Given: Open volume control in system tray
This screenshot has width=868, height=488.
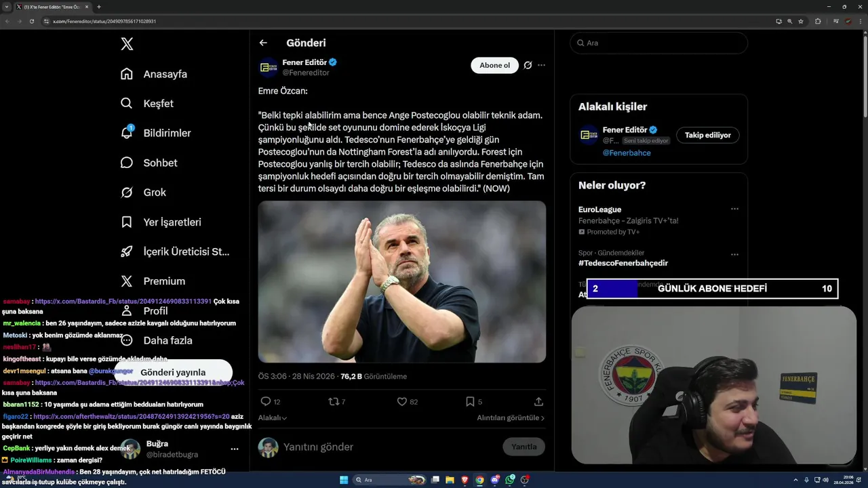Looking at the screenshot, I should pos(825,480).
